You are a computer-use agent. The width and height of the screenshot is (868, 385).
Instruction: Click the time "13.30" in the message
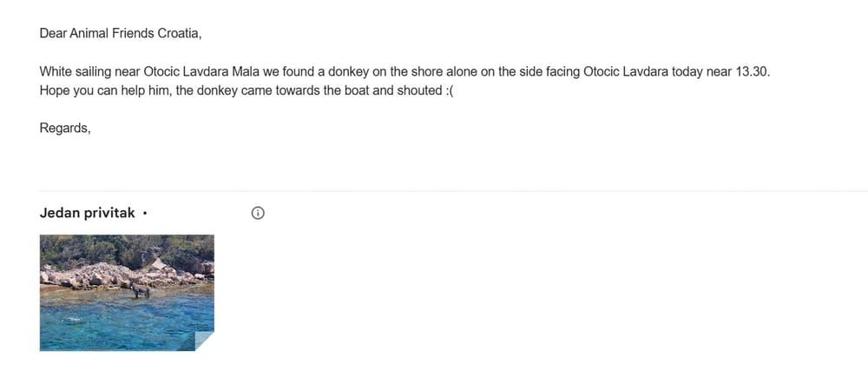click(x=752, y=71)
